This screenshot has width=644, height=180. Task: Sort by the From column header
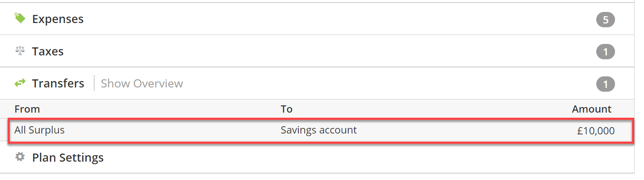tap(27, 109)
